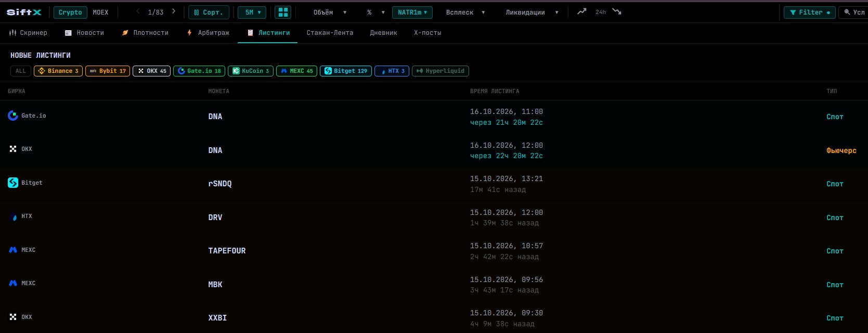Click the rising trend arrow icon

pos(582,11)
